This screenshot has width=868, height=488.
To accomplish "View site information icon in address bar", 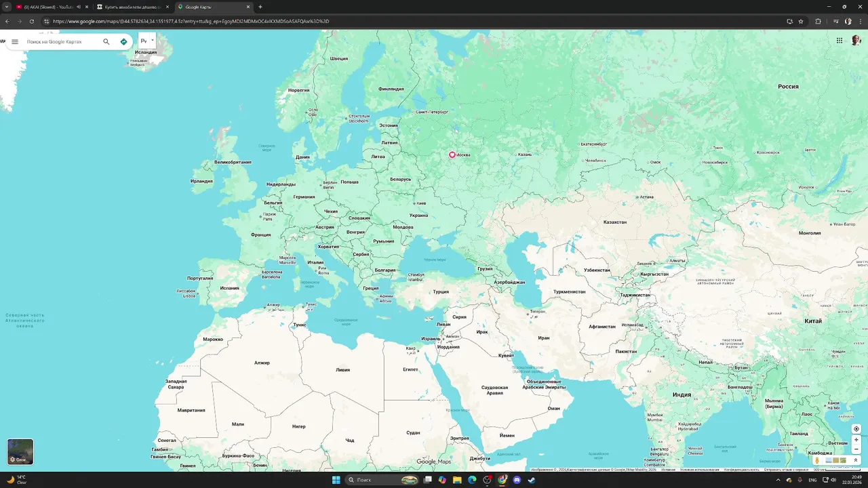I will [x=46, y=21].
